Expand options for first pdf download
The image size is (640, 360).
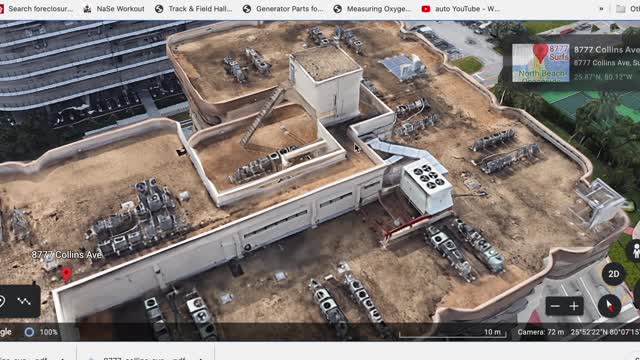click(x=63, y=358)
